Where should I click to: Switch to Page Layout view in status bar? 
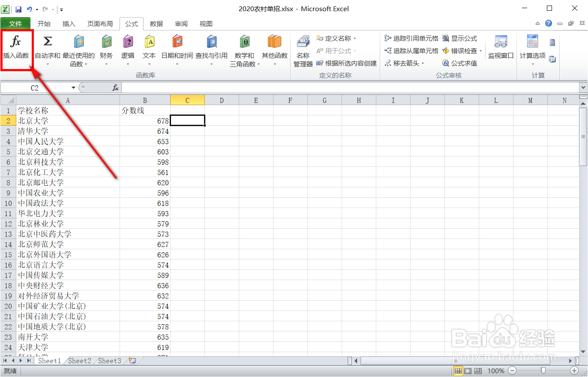(468, 371)
